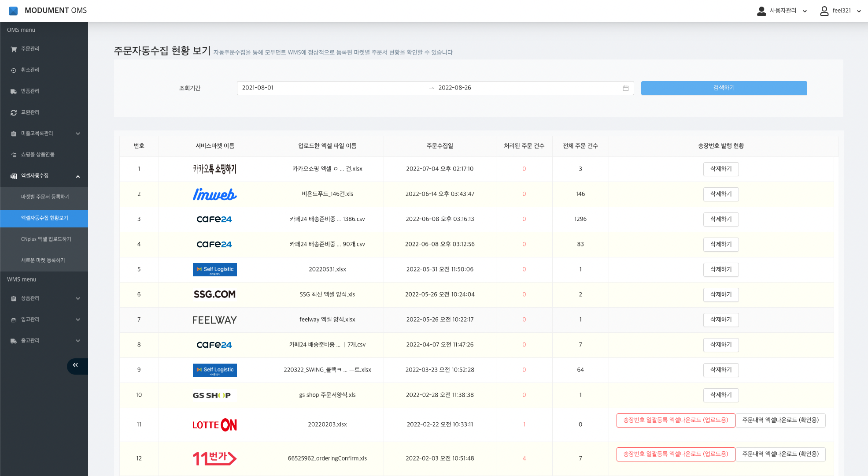
Task: Expand the 미출고목록관리 submenu chevron
Action: click(78, 134)
